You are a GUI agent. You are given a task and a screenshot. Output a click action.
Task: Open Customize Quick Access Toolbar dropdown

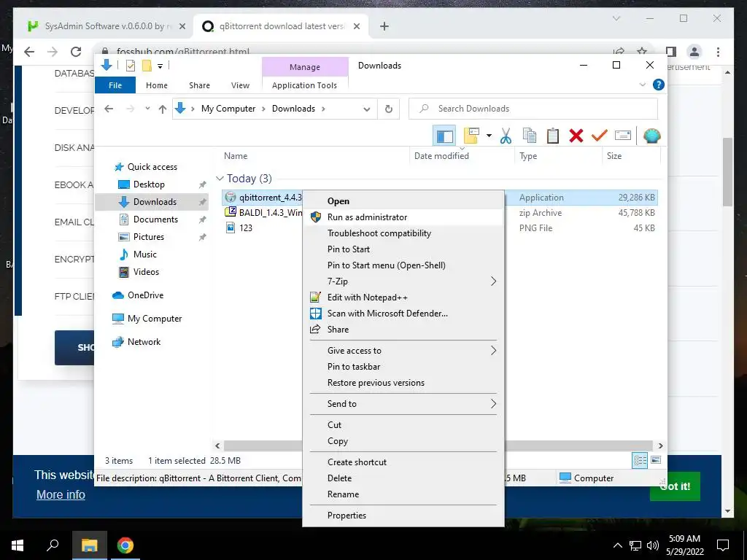(160, 66)
